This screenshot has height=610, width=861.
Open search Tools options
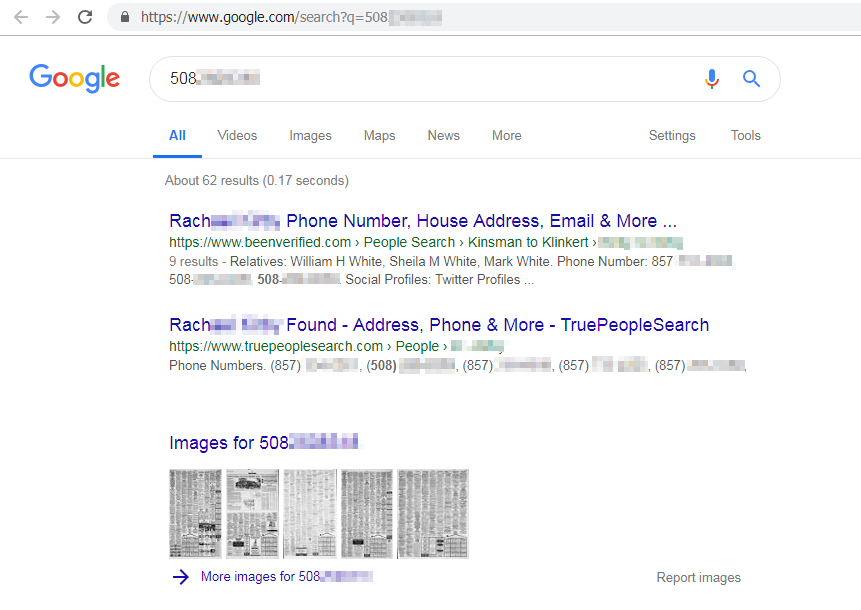746,136
